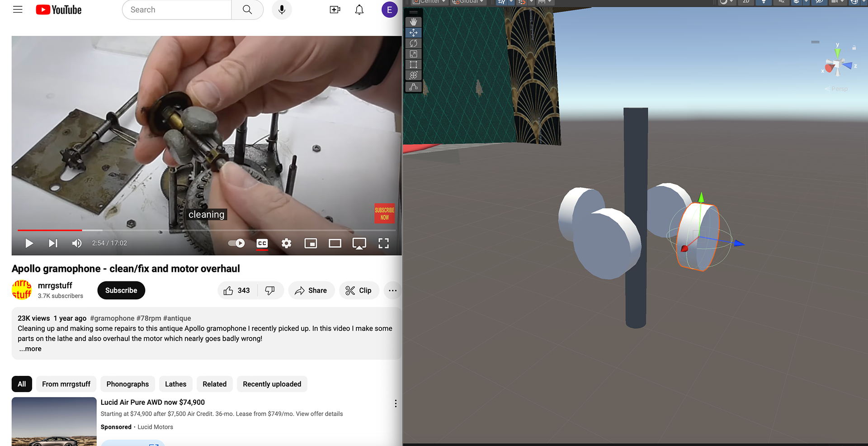Open the mrrgstuff channel avatar
The width and height of the screenshot is (868, 446).
22,290
